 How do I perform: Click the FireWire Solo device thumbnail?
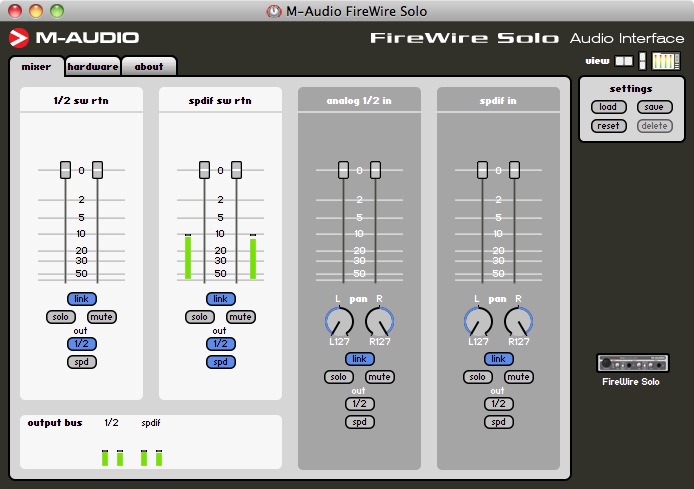pos(633,363)
